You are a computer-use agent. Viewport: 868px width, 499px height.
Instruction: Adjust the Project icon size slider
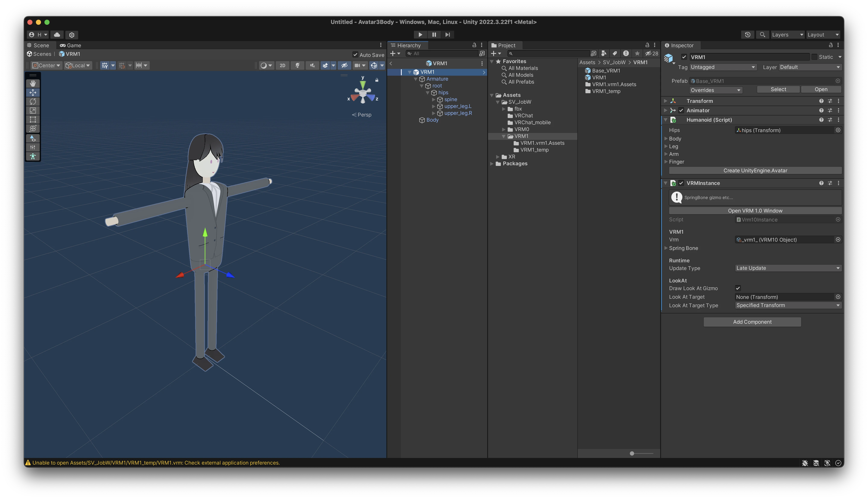click(632, 453)
